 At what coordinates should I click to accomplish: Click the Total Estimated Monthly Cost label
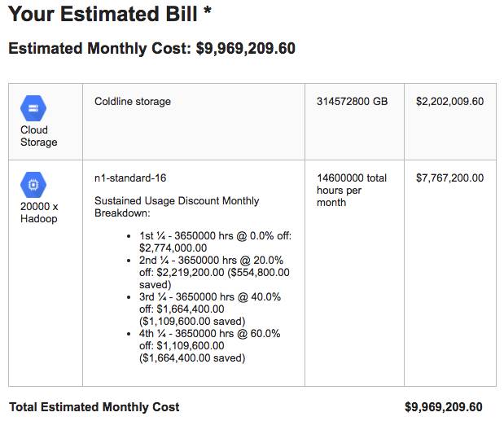pos(94,407)
